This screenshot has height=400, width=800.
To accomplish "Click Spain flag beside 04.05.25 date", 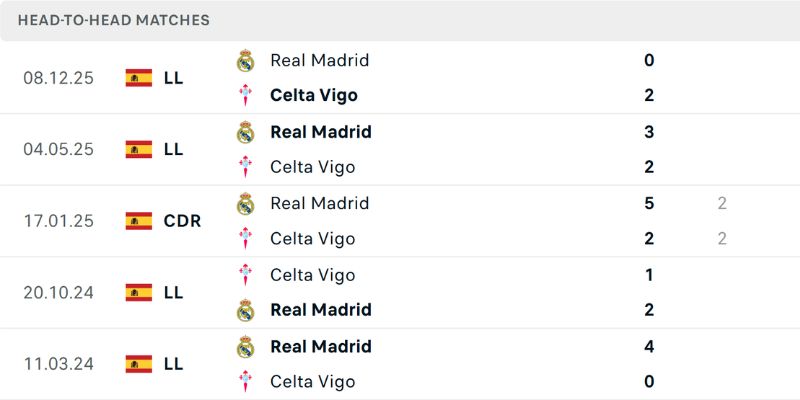I will 139,149.
